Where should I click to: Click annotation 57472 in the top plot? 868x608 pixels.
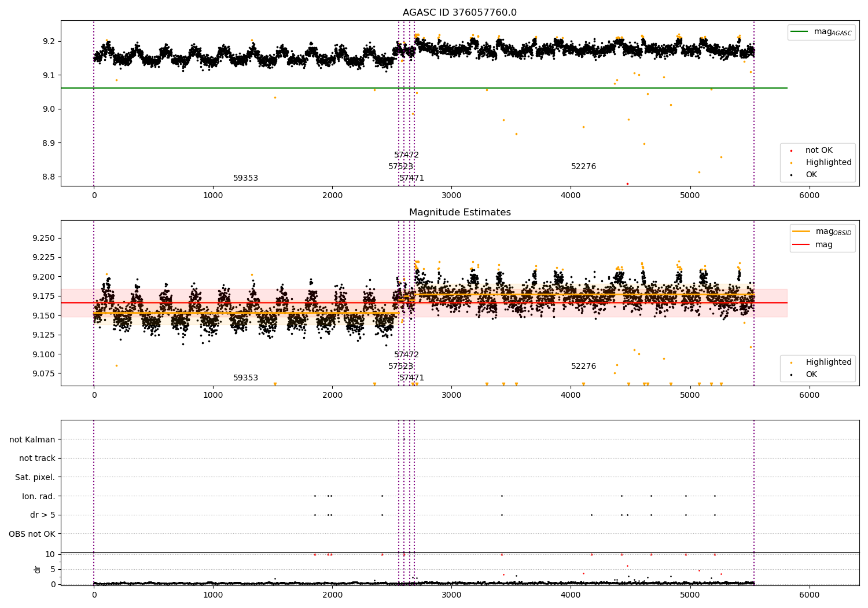coord(407,155)
